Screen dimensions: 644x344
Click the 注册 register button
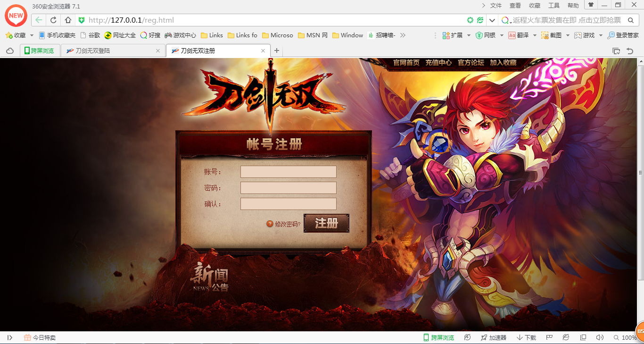click(x=326, y=223)
